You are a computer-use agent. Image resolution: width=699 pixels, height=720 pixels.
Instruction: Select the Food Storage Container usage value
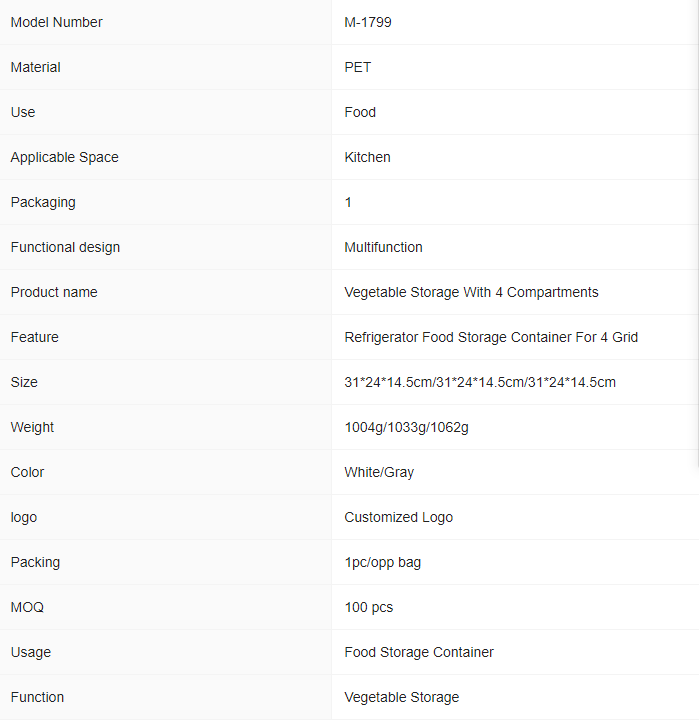coord(419,652)
